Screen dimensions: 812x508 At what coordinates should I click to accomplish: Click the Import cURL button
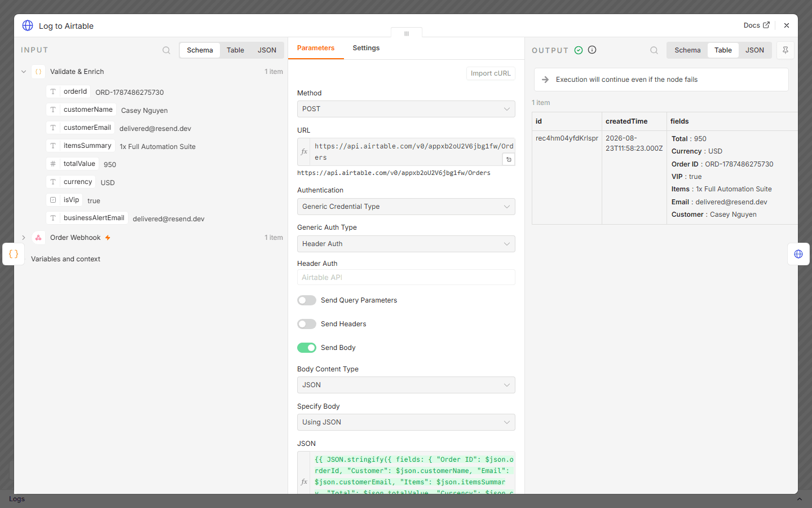click(491, 73)
